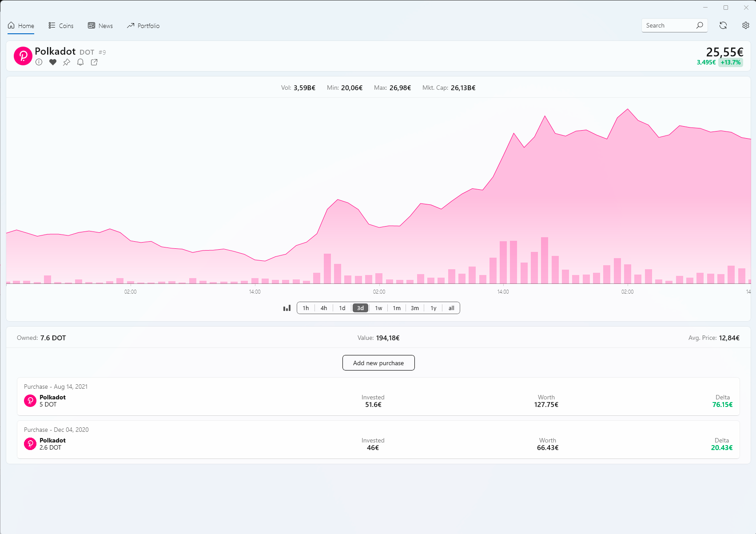Viewport: 756px width, 534px height.
Task: Click Add new purchase button
Action: point(378,363)
